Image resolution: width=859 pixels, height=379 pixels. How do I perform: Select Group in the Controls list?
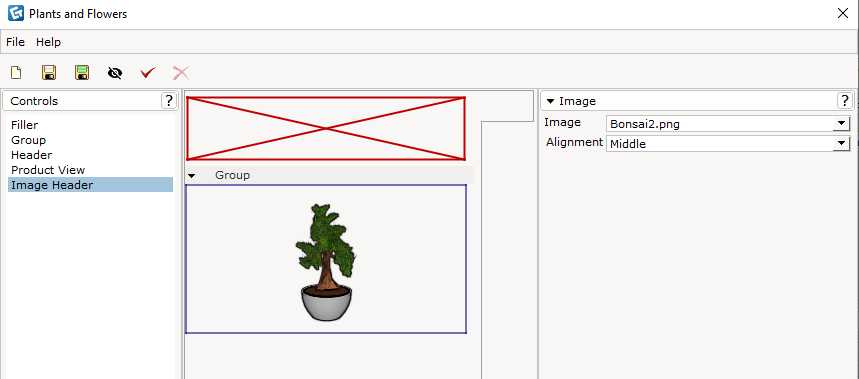91,140
